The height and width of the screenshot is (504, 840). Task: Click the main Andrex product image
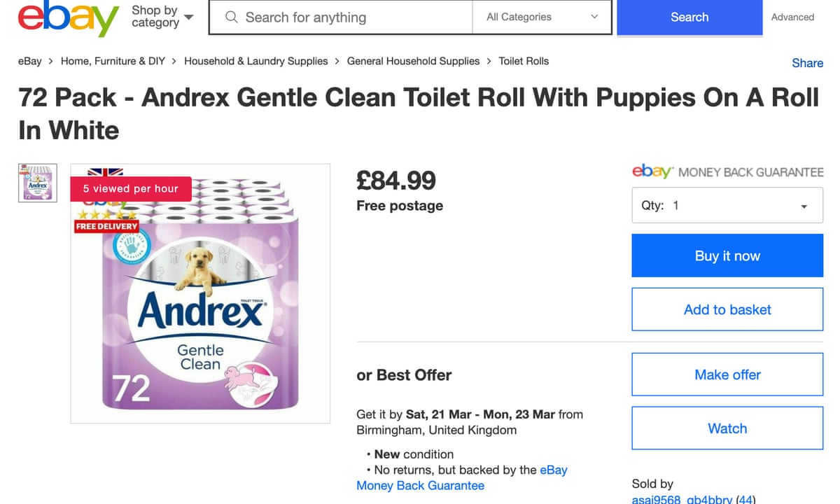click(x=200, y=293)
